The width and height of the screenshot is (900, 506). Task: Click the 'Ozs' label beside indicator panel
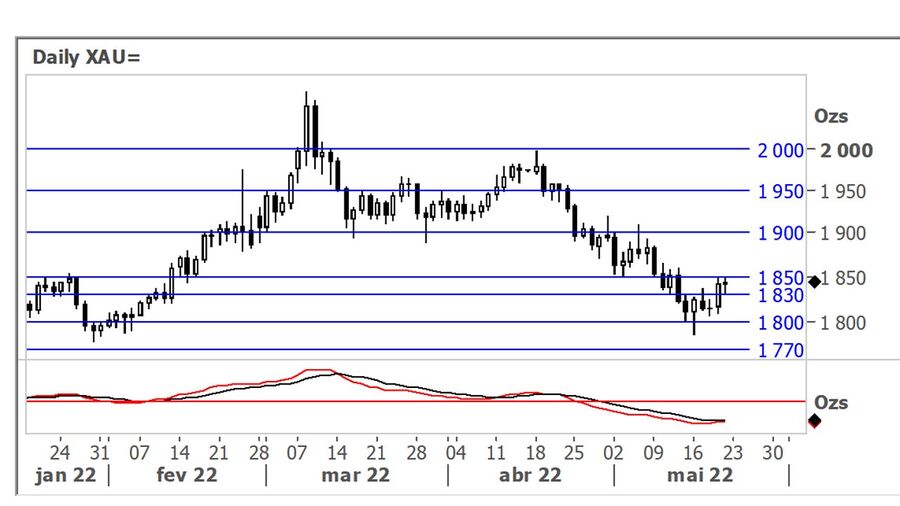[831, 403]
